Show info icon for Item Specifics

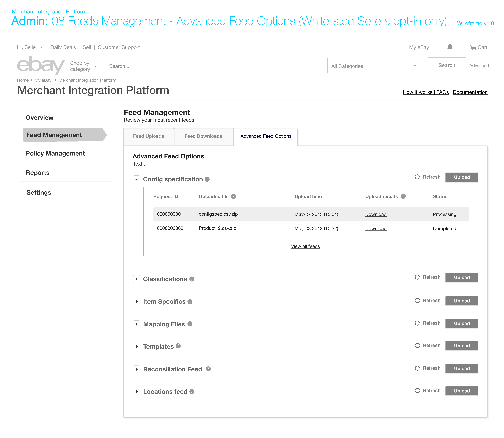pos(190,302)
